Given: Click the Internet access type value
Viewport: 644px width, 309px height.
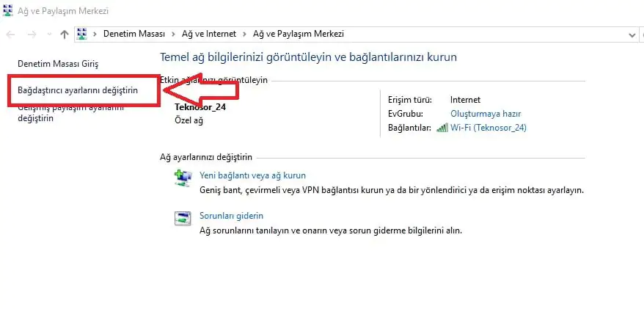Looking at the screenshot, I should (465, 100).
